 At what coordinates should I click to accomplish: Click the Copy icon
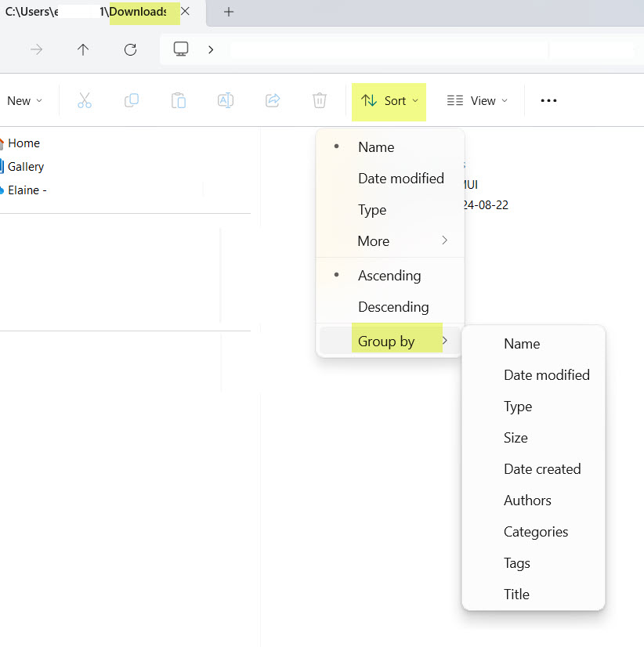coord(132,100)
